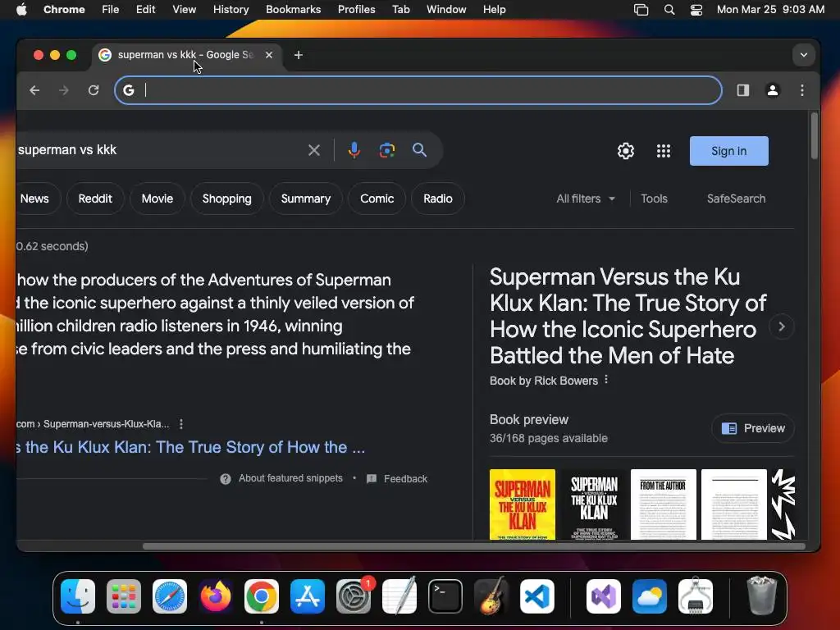Open App Store from the Dock
840x630 pixels.
pos(308,596)
